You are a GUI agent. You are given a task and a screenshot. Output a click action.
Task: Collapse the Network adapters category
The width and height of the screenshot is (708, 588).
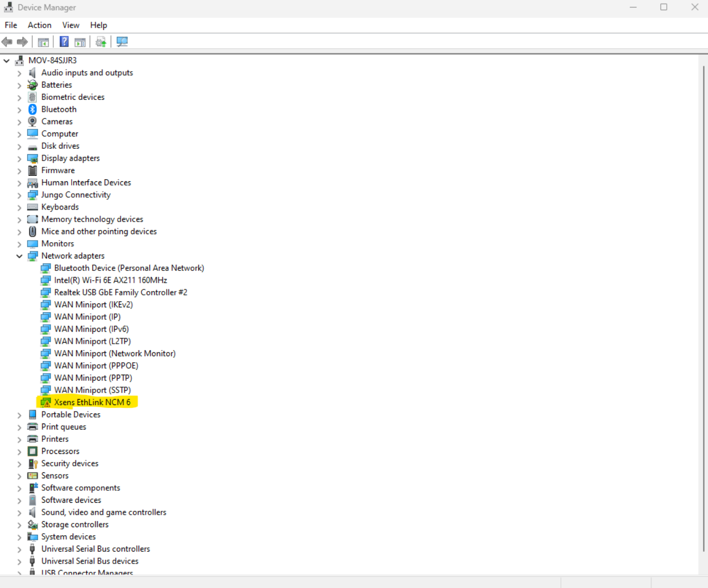pyautogui.click(x=19, y=256)
